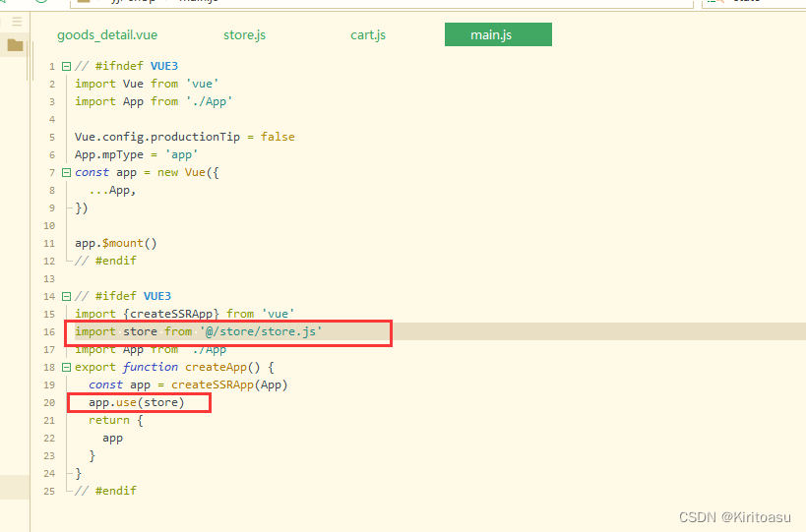Viewport: 806px width, 532px height.
Task: Click the "import App from './App'" line 3
Action: point(154,101)
